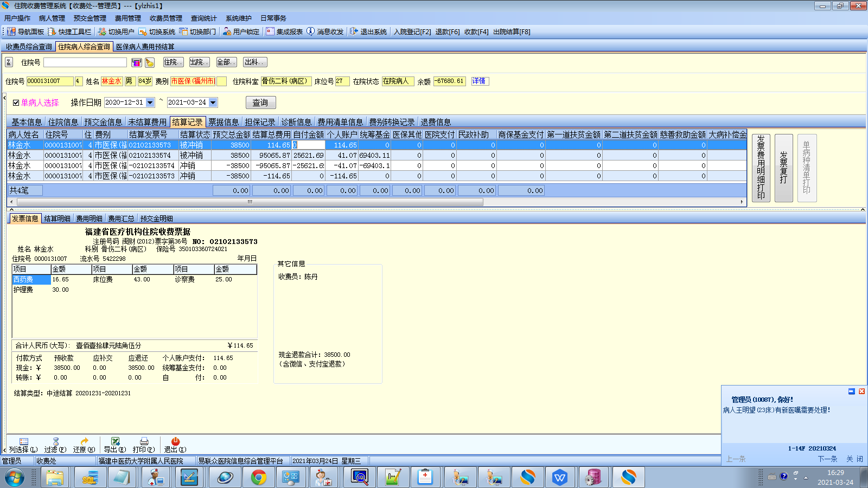
Task: Toggle the 单病人选择 checkbox
Action: [16, 102]
